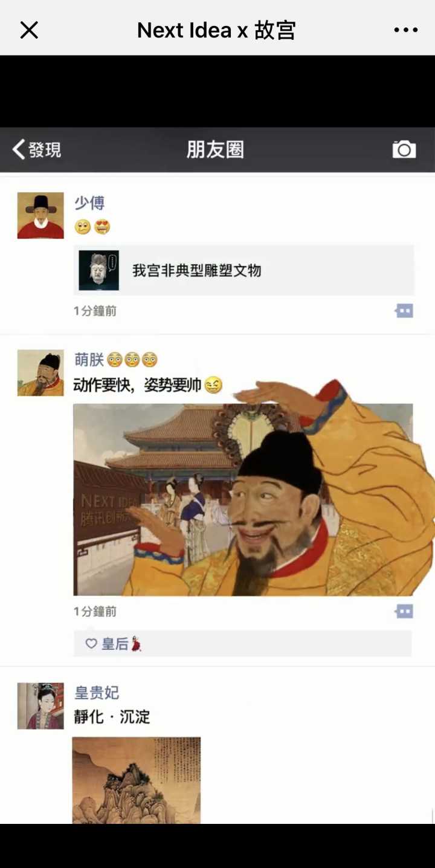Open comment button on 萌朕's post
The image size is (435, 868).
(x=404, y=611)
